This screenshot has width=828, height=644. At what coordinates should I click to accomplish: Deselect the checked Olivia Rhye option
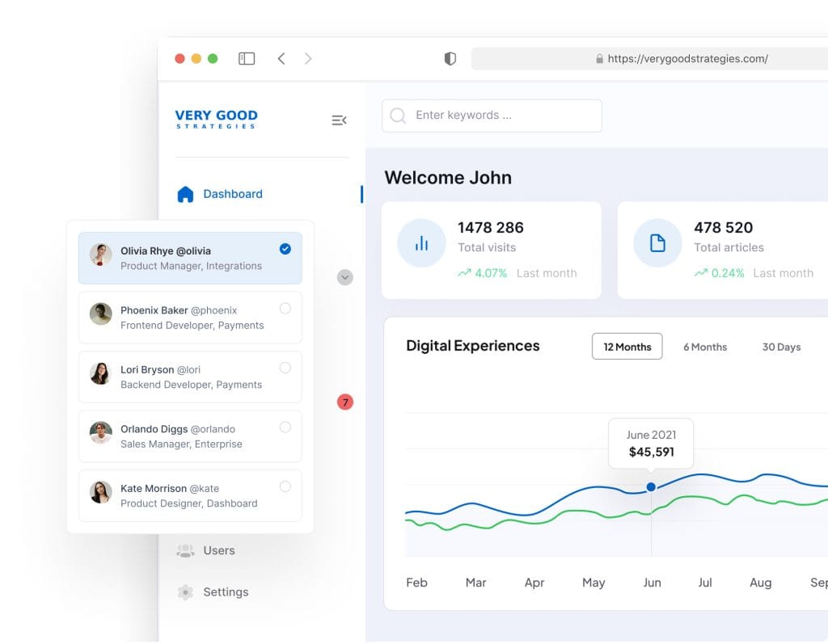pos(285,249)
